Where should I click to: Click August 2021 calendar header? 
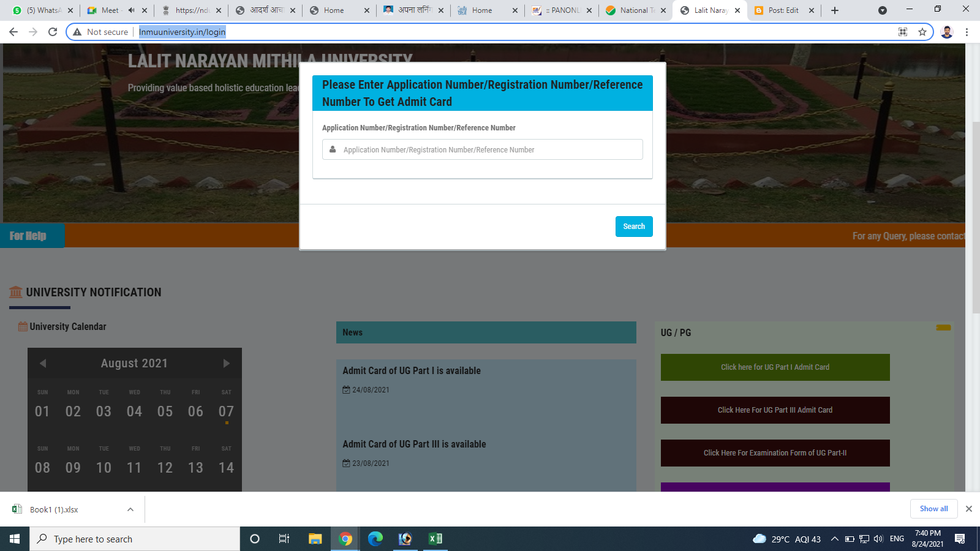tap(134, 364)
